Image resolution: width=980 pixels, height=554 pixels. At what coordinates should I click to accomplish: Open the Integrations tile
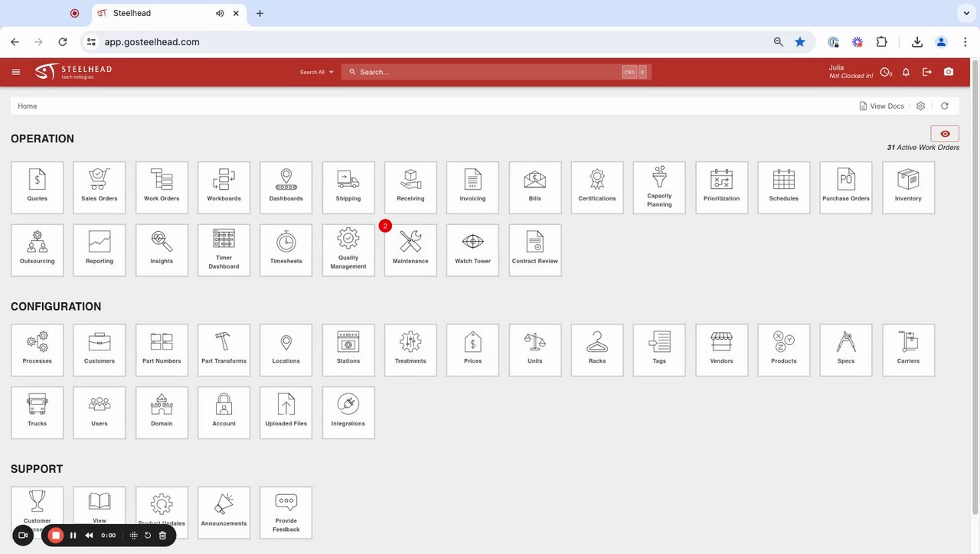coord(348,412)
